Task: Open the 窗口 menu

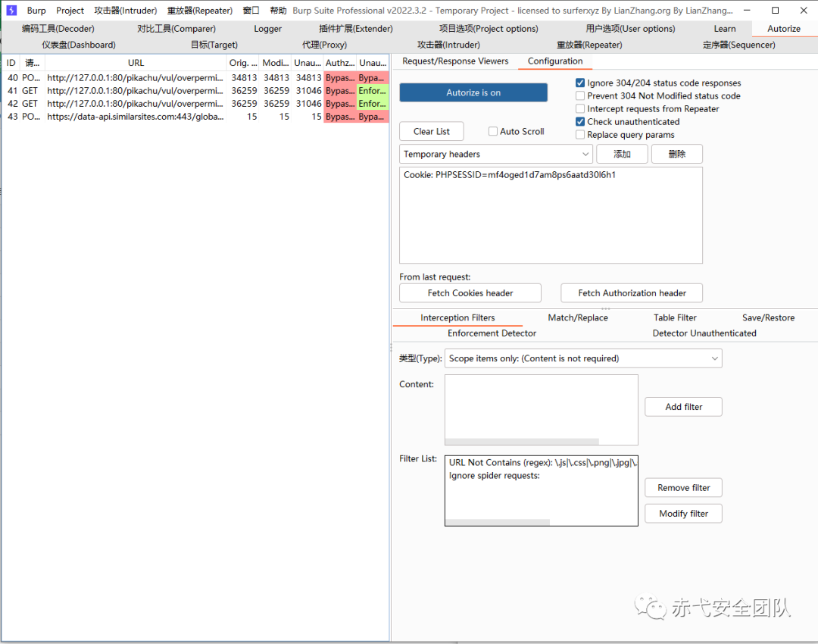Action: pyautogui.click(x=251, y=11)
